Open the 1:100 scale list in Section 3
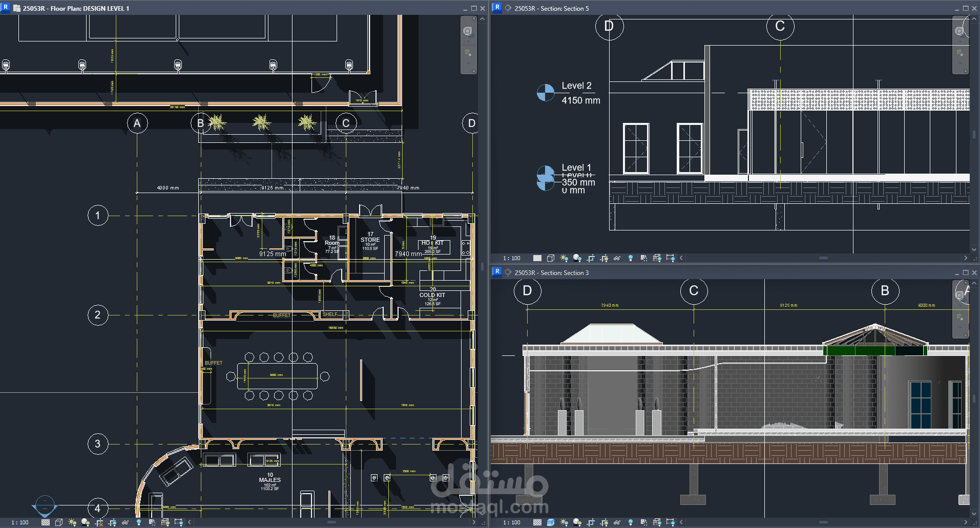Image resolution: width=980 pixels, height=528 pixels. (512, 522)
